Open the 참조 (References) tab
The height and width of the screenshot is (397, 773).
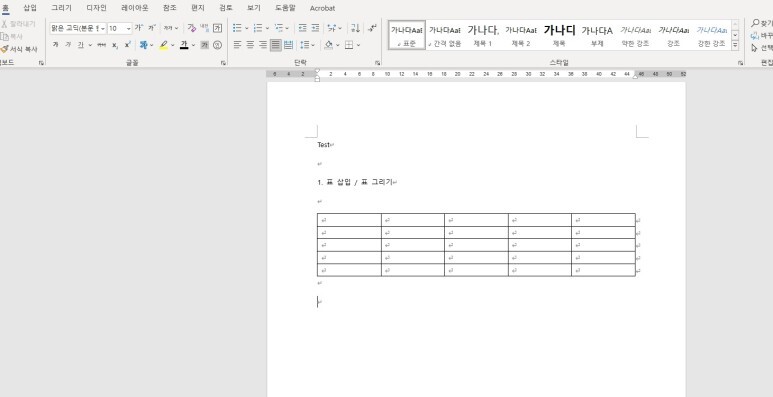click(x=170, y=8)
